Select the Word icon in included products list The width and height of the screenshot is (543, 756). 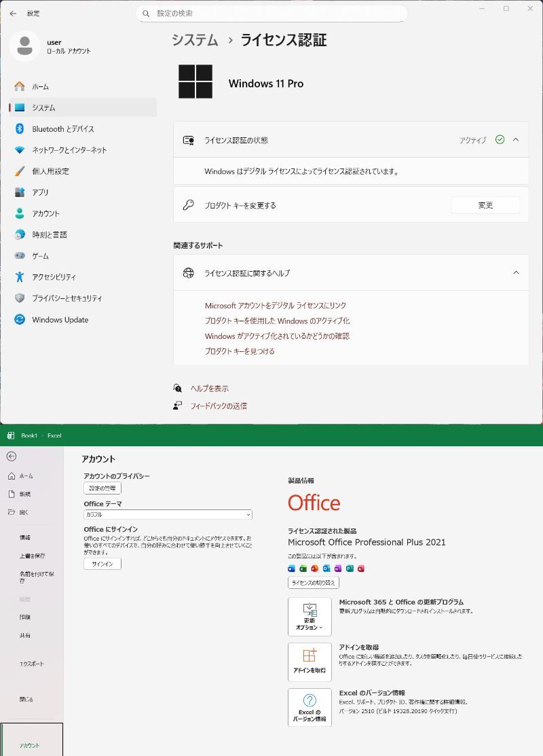(x=291, y=569)
